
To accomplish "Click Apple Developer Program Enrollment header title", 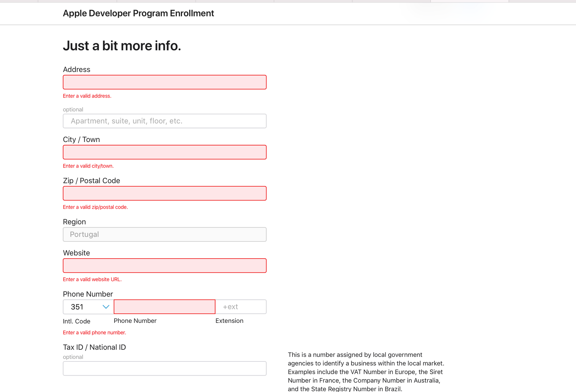I will tap(138, 13).
